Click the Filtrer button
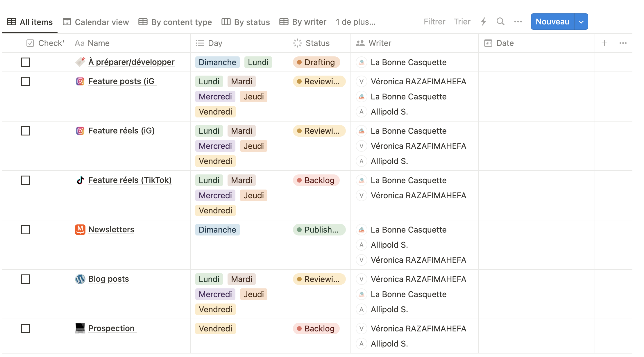 pyautogui.click(x=434, y=22)
